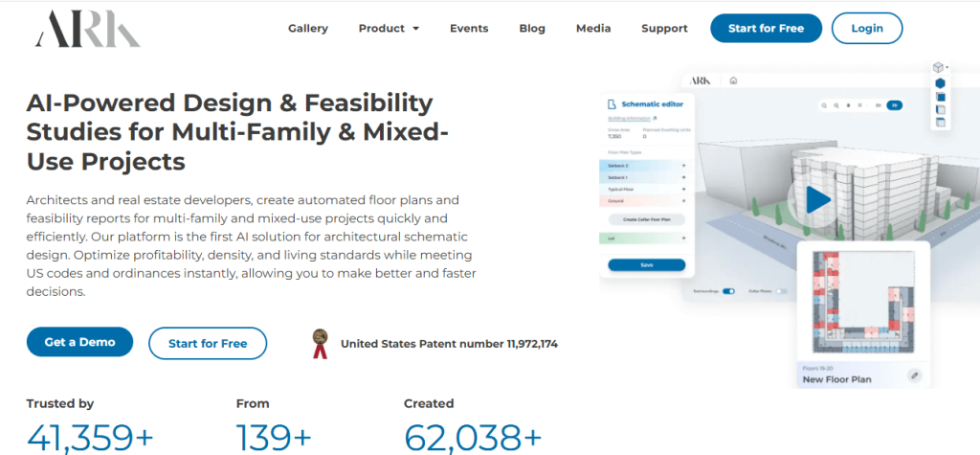Go to the Events page
980x455 pixels.
[x=469, y=29]
